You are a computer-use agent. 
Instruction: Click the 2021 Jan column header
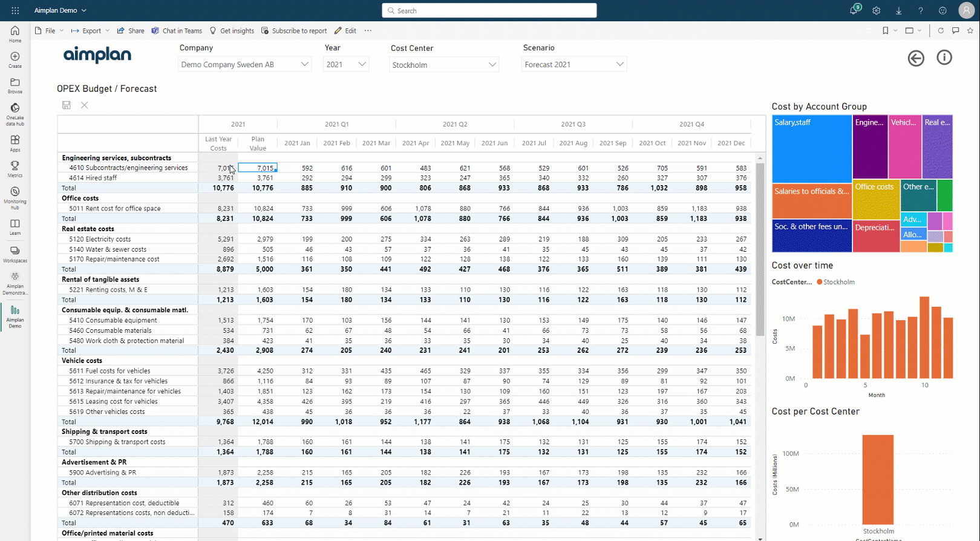[297, 143]
